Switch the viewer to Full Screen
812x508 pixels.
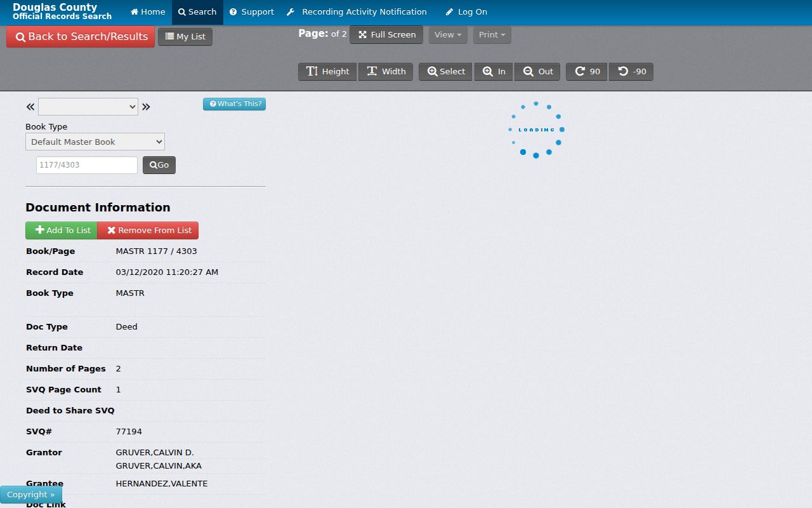(386, 35)
